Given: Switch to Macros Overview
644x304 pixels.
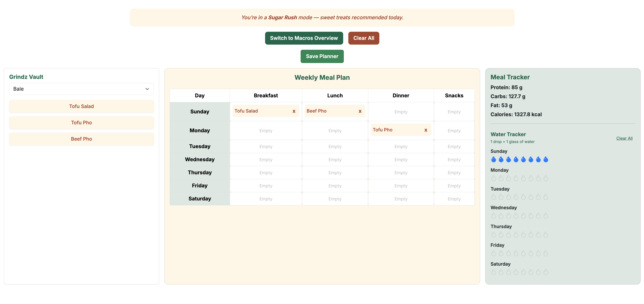Looking at the screenshot, I should point(304,38).
